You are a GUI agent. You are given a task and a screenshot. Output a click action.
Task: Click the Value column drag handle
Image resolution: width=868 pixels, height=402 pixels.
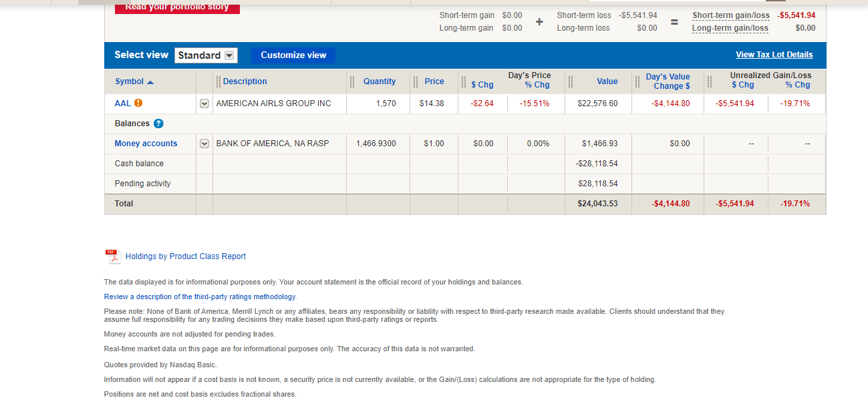point(571,81)
